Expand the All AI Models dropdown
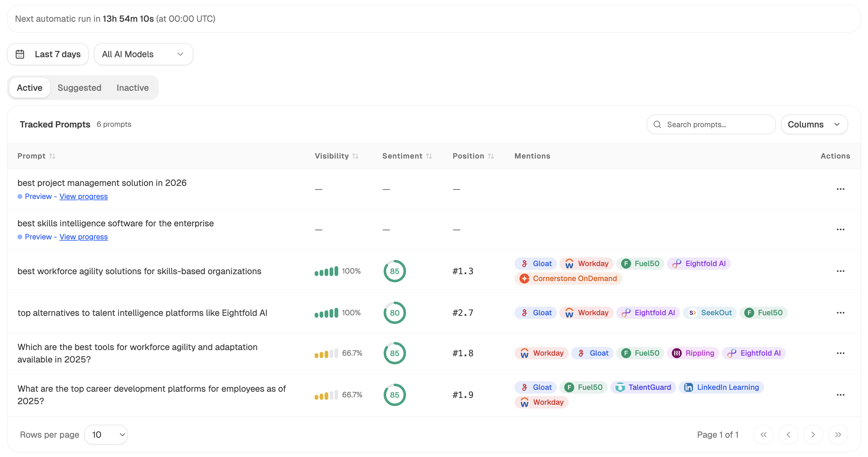 click(143, 54)
